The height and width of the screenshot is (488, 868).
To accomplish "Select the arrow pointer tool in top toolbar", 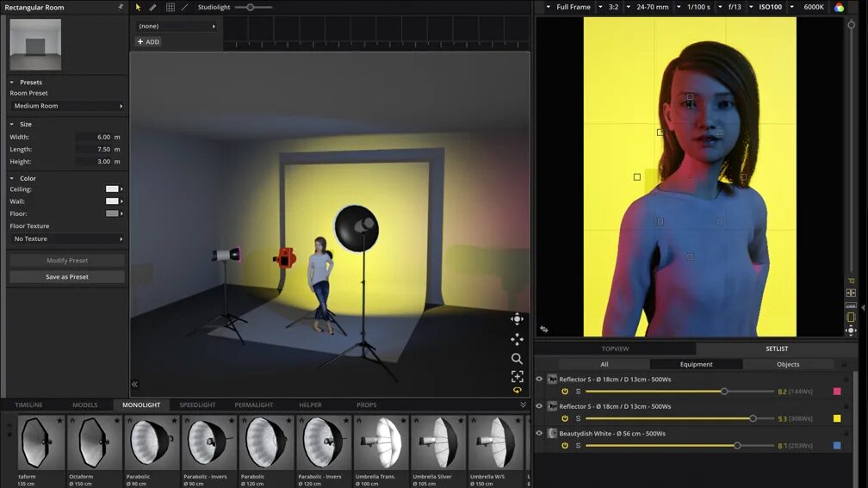I will point(138,7).
